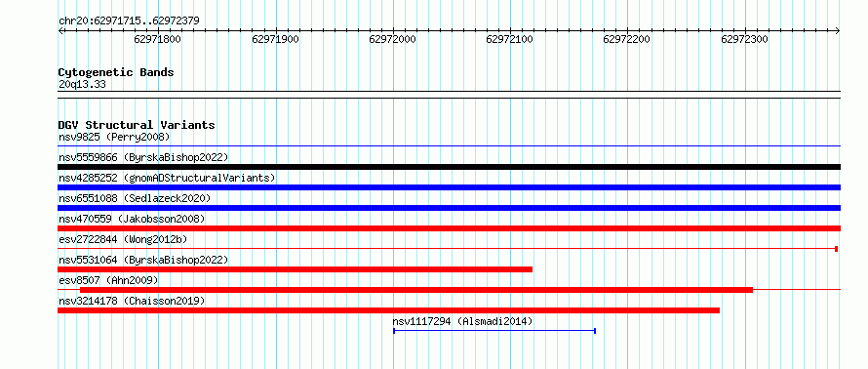Click ruler position 62971800
Viewport: 868px width, 369px height.
coord(157,40)
